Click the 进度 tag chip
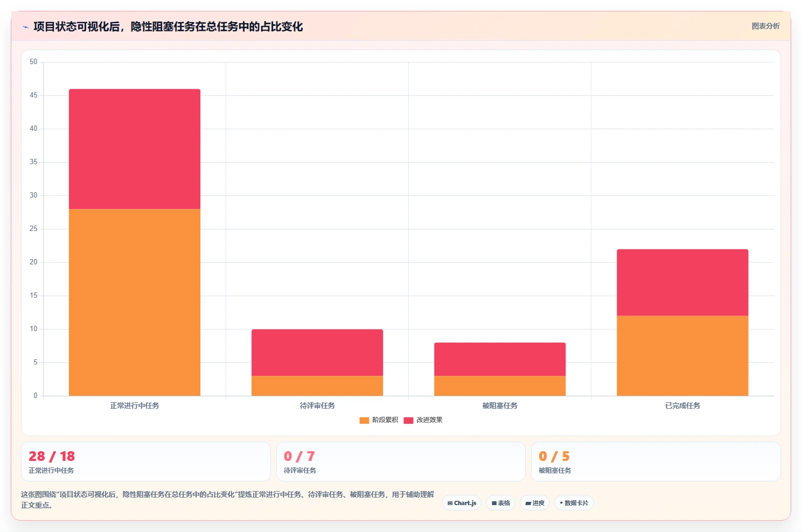802x532 pixels. pyautogui.click(x=535, y=503)
